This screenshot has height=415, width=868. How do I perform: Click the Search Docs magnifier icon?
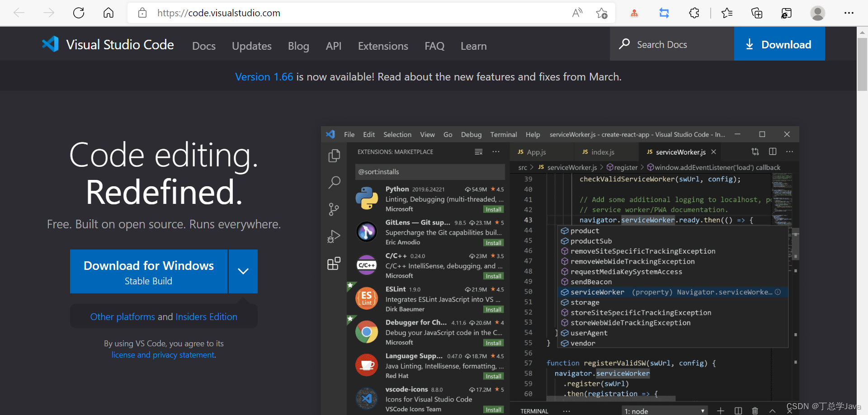(624, 44)
